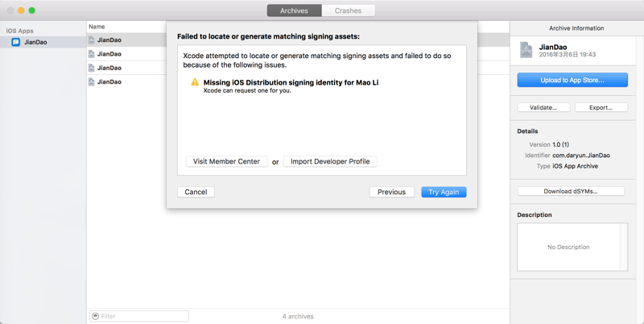Click the first JianDao archive's file icon

point(92,39)
